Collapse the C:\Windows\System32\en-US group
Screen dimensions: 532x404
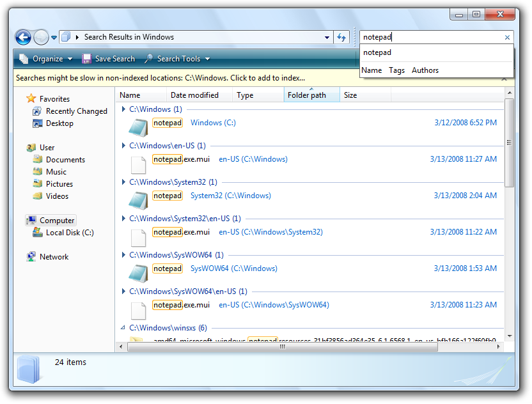pyautogui.click(x=123, y=219)
